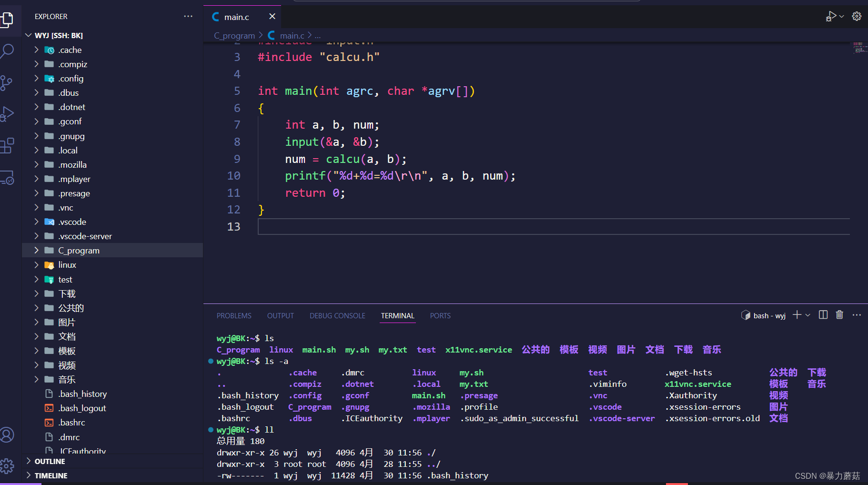
Task: Select the .vscode-server folder row
Action: click(113, 236)
